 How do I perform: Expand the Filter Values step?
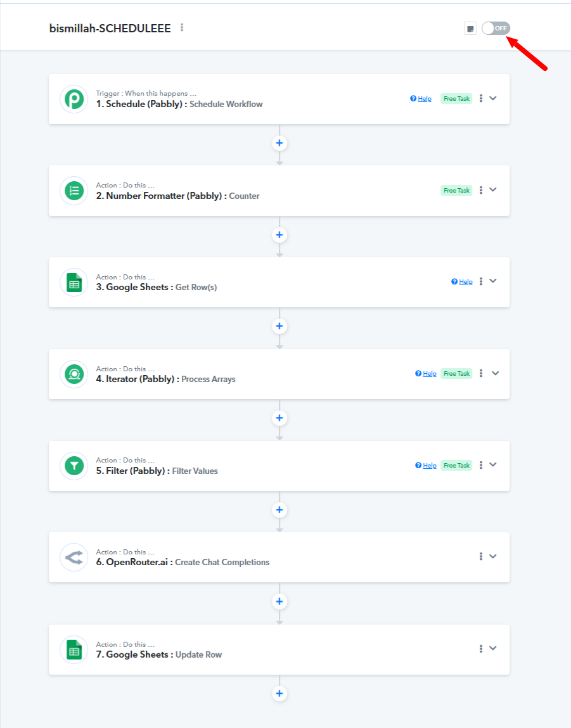coord(493,465)
